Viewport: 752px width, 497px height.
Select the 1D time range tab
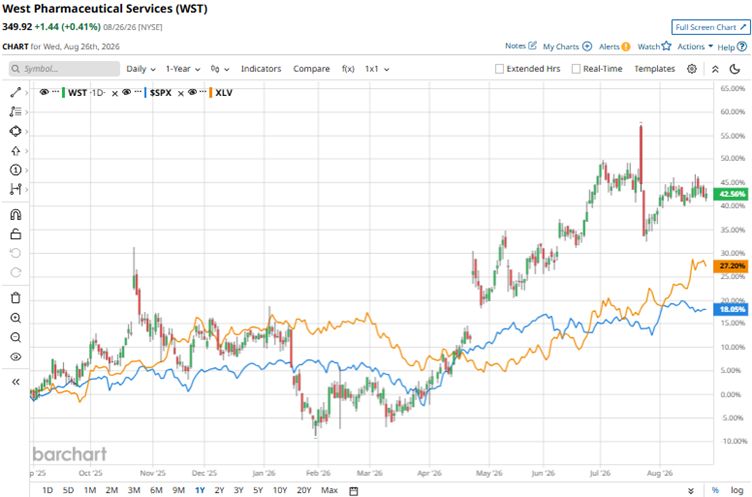click(47, 490)
